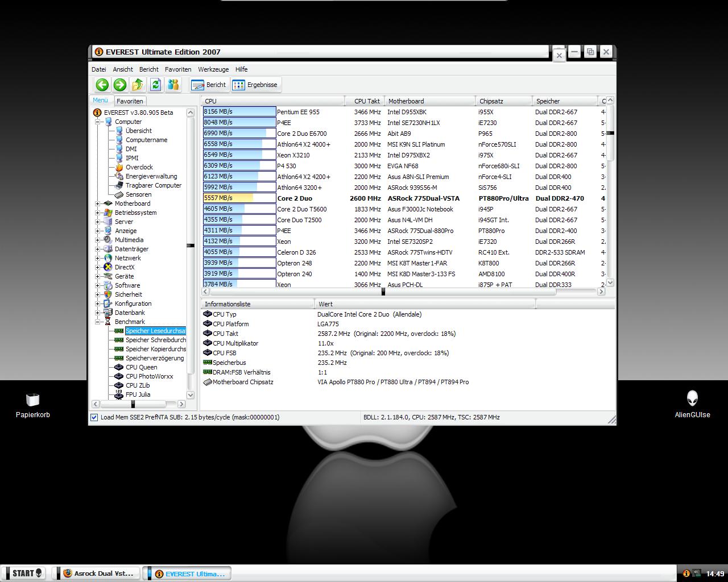Select the Core 2 Duo E6700 row

(404, 134)
